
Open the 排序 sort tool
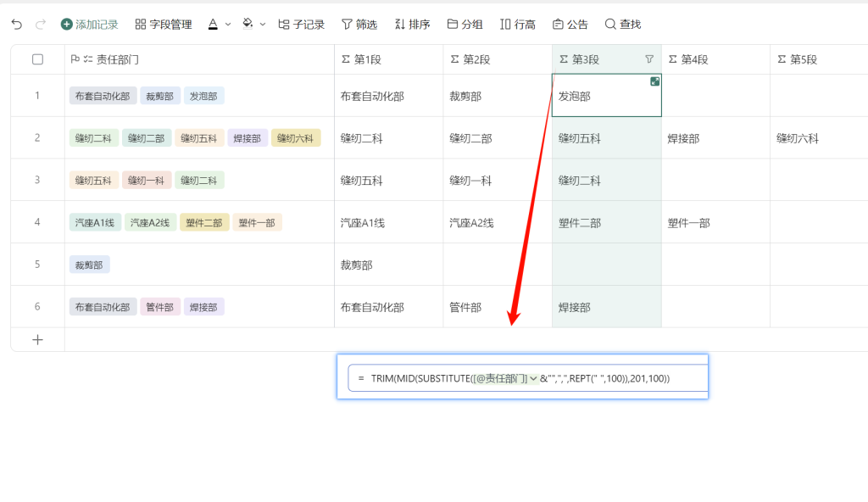(x=413, y=25)
